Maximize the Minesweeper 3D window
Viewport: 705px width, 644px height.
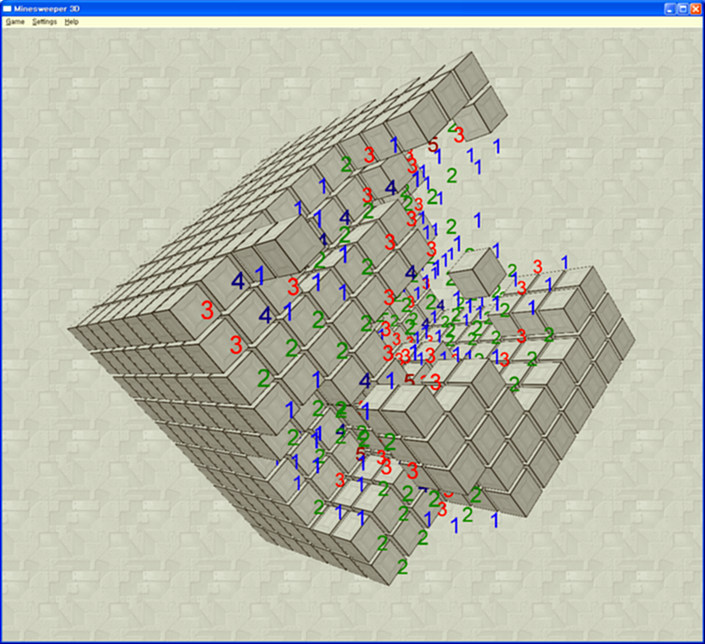[x=683, y=9]
